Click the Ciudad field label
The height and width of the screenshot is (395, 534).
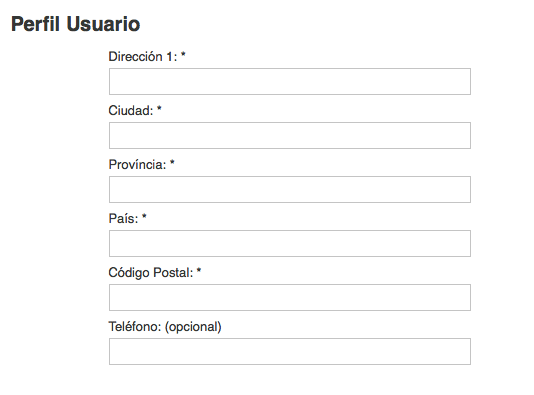point(131,111)
